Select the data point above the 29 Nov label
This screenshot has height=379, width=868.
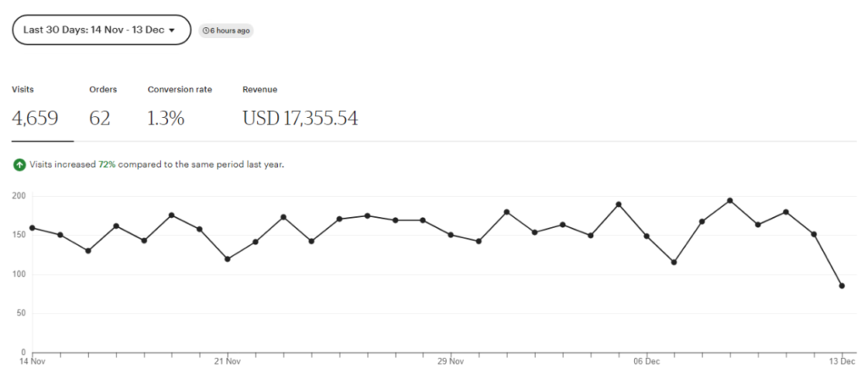[x=451, y=235]
